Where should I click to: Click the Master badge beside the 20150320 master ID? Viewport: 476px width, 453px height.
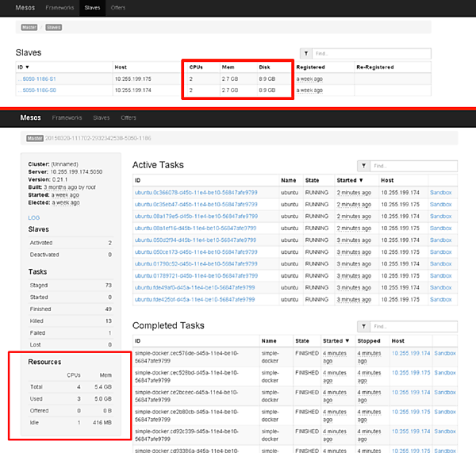point(34,138)
